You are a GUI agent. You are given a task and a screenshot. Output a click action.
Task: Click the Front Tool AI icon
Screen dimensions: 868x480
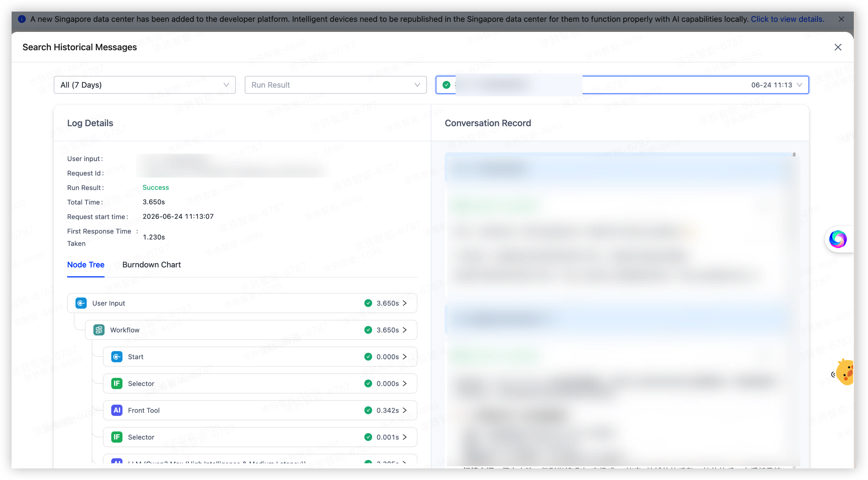coord(117,410)
